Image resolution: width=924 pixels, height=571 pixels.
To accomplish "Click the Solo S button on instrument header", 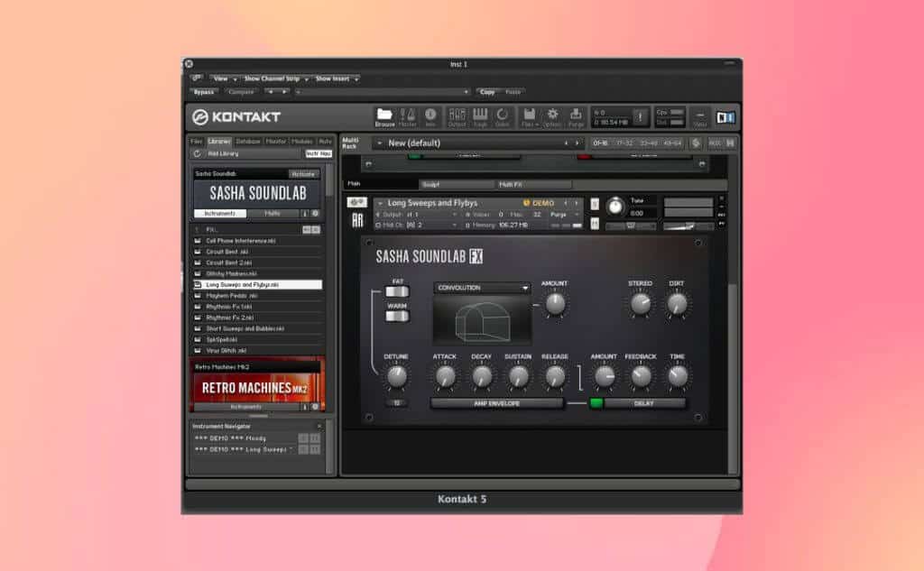I will (595, 204).
